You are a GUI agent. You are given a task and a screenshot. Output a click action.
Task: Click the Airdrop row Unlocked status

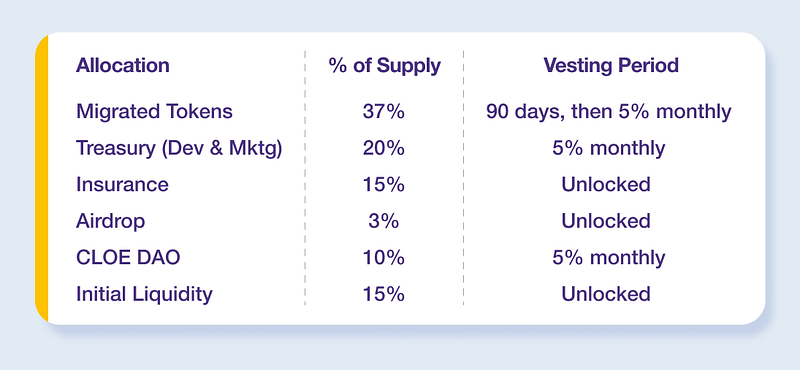coord(606,221)
